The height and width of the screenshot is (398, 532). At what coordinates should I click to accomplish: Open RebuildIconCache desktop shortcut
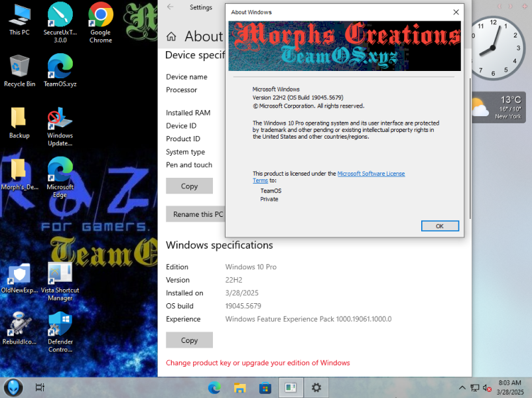(x=19, y=328)
